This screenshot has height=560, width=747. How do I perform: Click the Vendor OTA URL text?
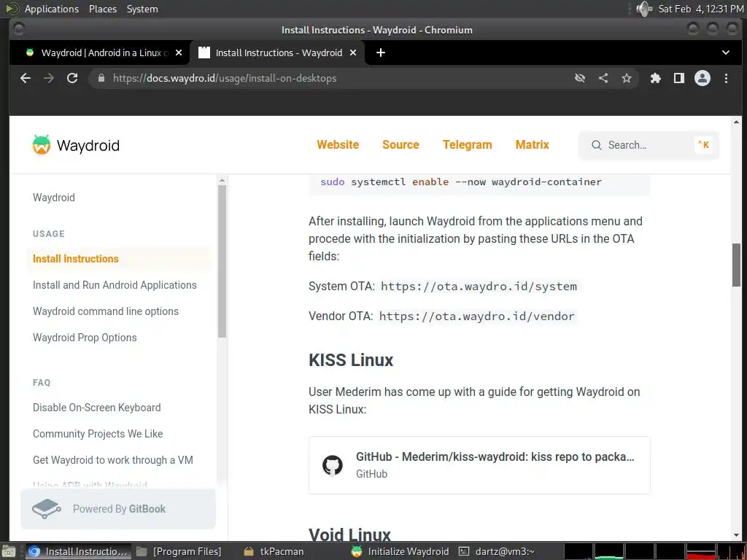coord(477,316)
